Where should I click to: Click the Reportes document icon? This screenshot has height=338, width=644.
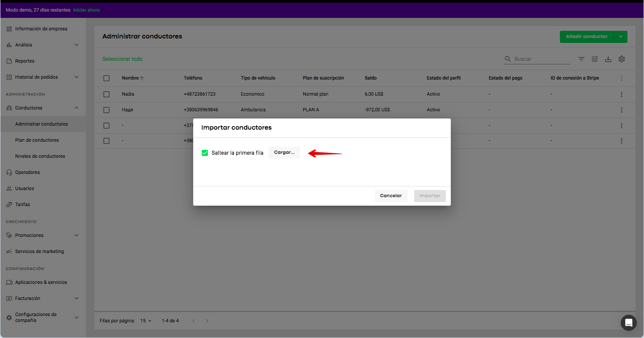pos(9,61)
